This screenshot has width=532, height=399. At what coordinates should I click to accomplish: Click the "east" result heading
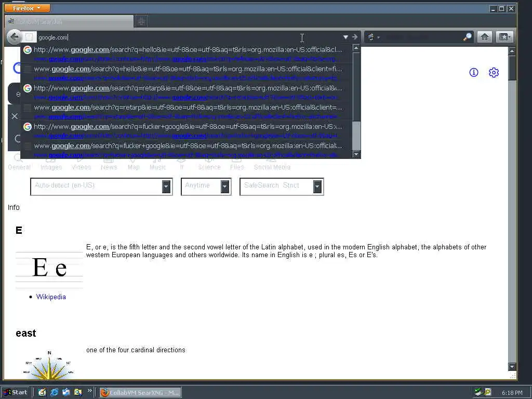(x=26, y=333)
